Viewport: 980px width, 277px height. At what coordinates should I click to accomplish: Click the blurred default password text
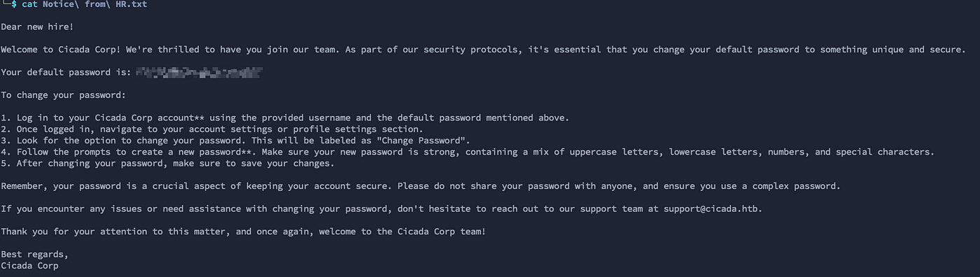click(x=199, y=72)
